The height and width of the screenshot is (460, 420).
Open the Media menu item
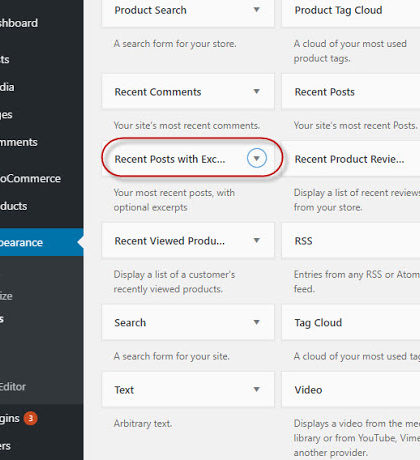click(7, 87)
